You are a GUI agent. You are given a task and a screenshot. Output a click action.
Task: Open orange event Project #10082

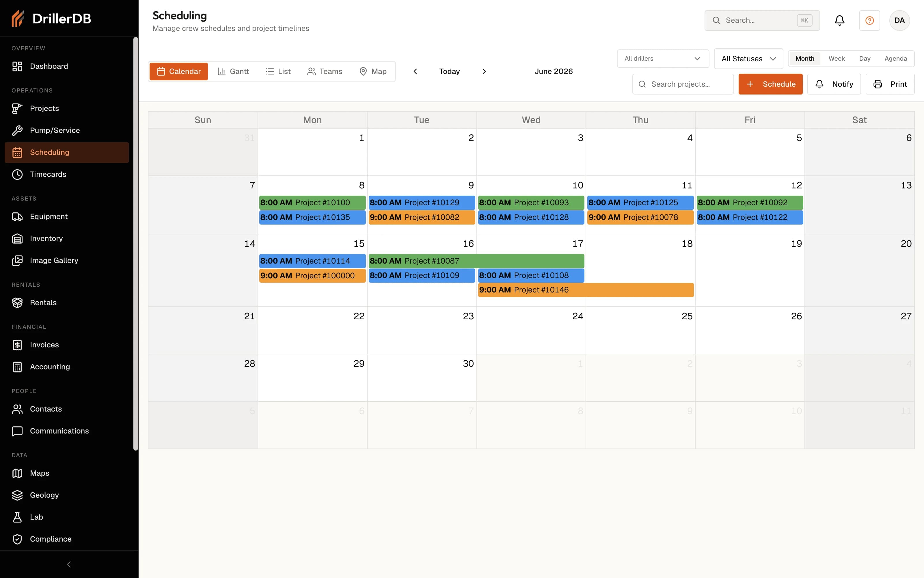click(422, 217)
